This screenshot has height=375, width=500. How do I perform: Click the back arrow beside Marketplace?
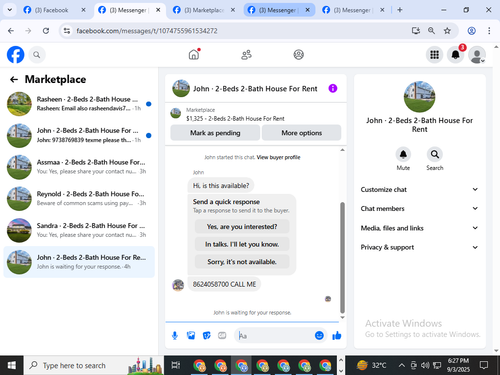point(14,79)
